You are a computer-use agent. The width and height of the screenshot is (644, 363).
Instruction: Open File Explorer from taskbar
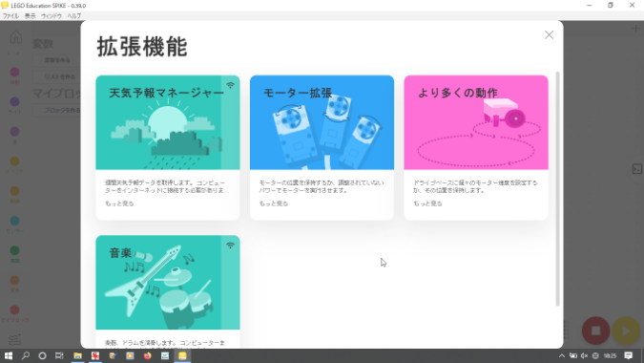pos(77,355)
